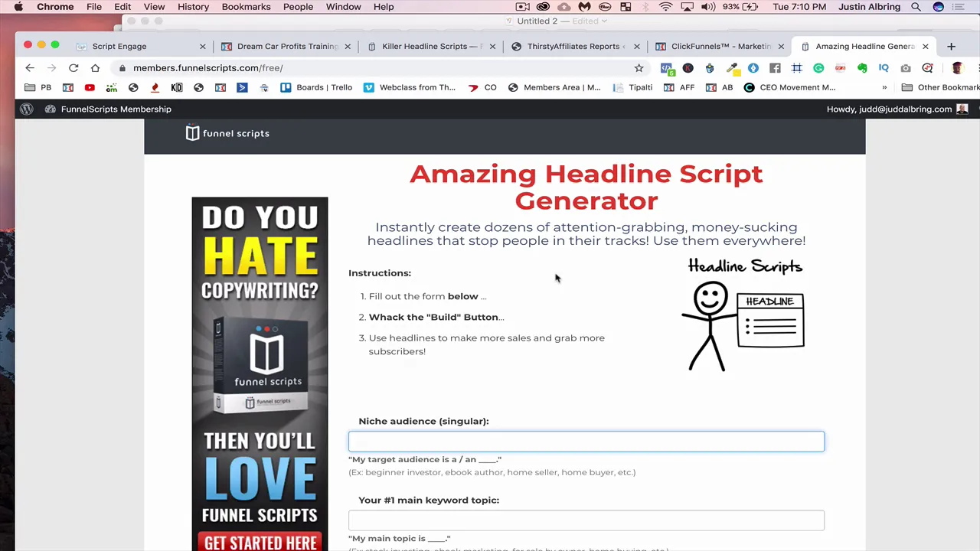The height and width of the screenshot is (551, 980).
Task: Open the Creative Cloud menu bar icon
Action: (544, 7)
